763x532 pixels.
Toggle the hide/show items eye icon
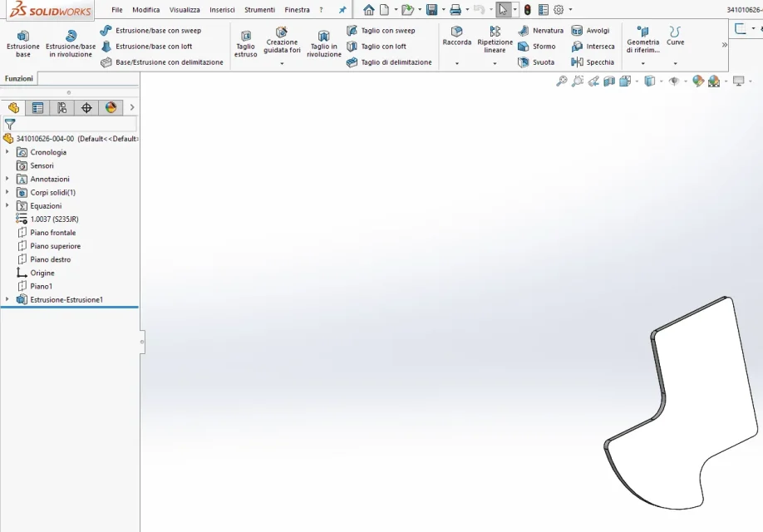pos(673,81)
